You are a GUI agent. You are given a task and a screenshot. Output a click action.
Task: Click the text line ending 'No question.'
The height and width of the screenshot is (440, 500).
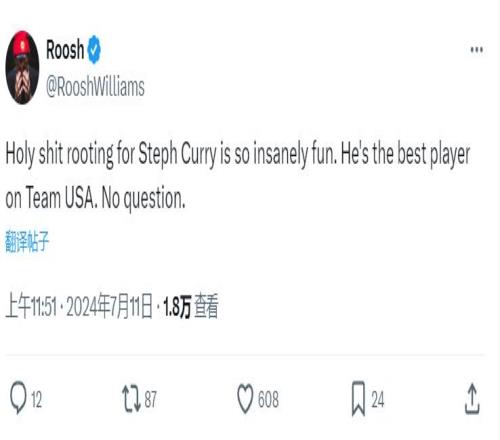pyautogui.click(x=95, y=198)
